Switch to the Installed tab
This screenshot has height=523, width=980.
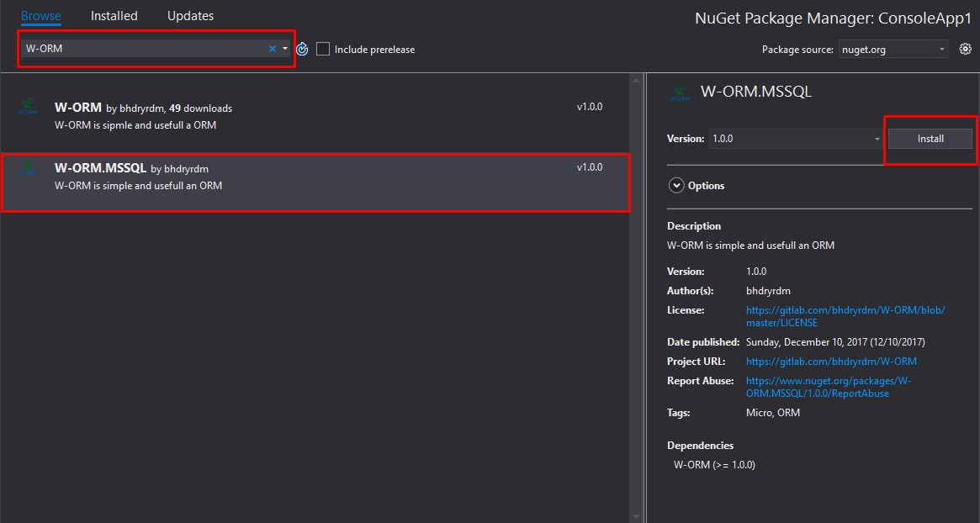tap(114, 16)
